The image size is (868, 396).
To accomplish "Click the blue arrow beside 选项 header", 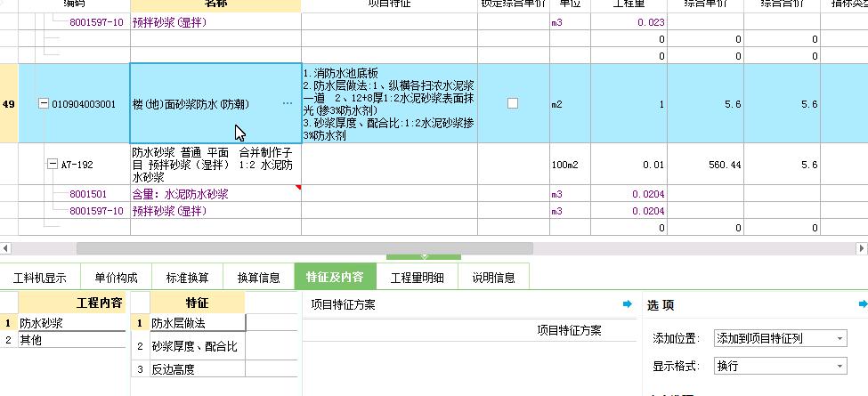I will tap(862, 304).
